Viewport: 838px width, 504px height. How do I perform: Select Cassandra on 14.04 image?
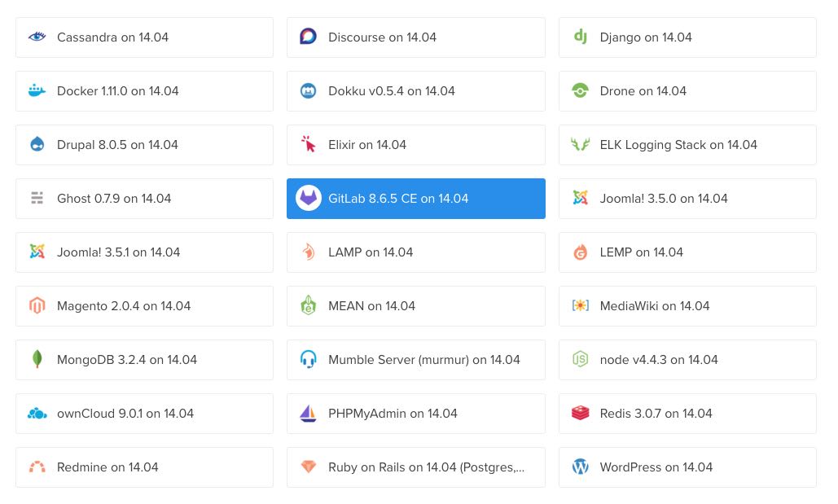click(x=144, y=37)
